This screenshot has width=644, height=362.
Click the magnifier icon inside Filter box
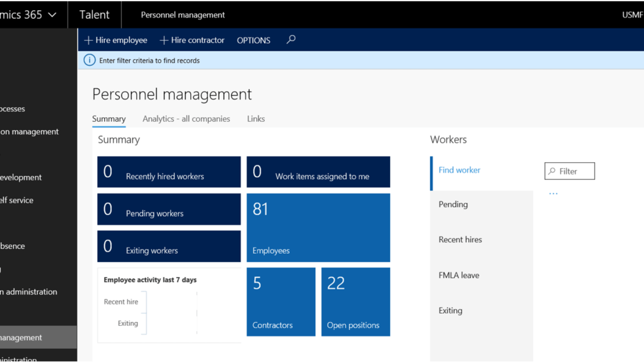point(552,171)
